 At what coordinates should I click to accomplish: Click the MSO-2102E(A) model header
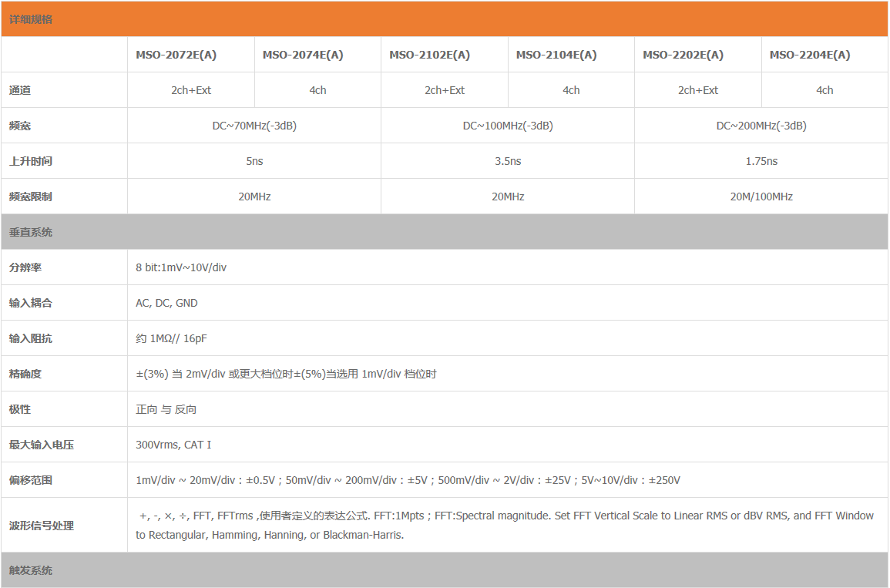tap(429, 55)
